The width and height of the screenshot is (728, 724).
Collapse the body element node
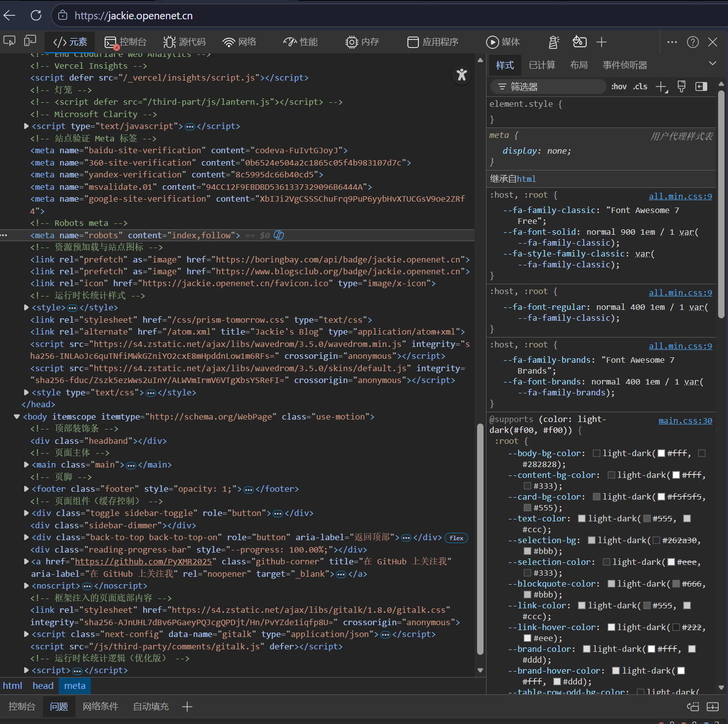pyautogui.click(x=17, y=417)
